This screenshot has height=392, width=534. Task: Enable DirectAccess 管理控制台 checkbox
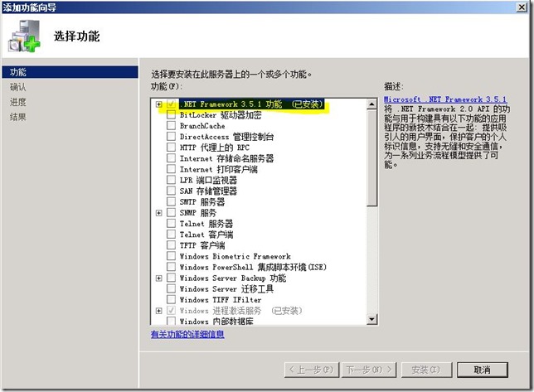[172, 137]
